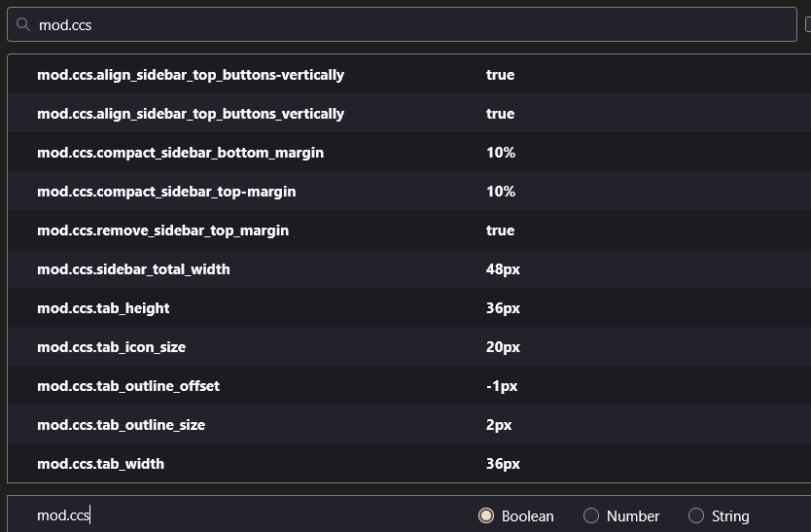The height and width of the screenshot is (532, 811).
Task: Select mod.ccs.compact_sidebar_bottom_margin preference
Action: pyautogui.click(x=409, y=152)
